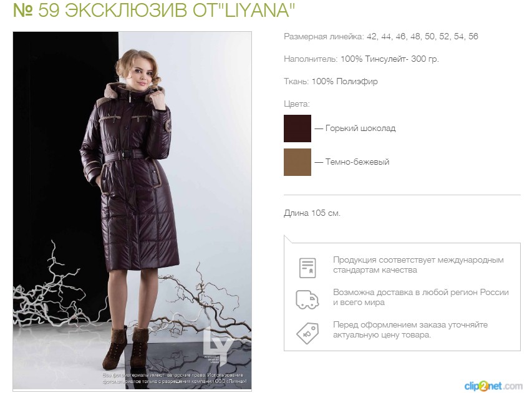Click the Размерная линейка sizes text

[381, 36]
